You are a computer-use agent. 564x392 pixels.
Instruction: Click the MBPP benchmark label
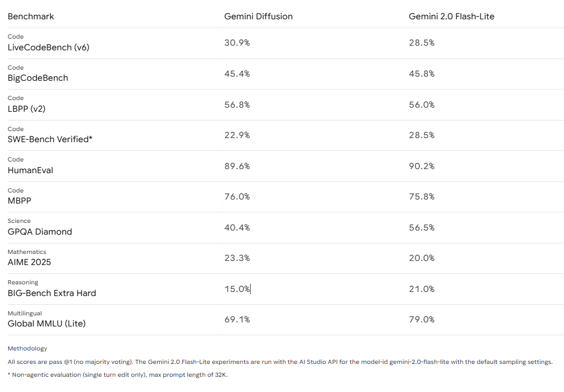pos(19,201)
